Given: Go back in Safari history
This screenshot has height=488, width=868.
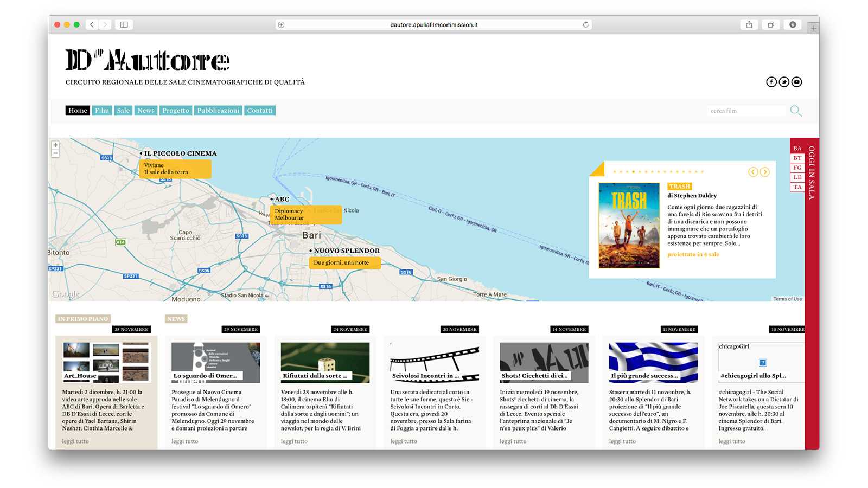Looking at the screenshot, I should [92, 24].
